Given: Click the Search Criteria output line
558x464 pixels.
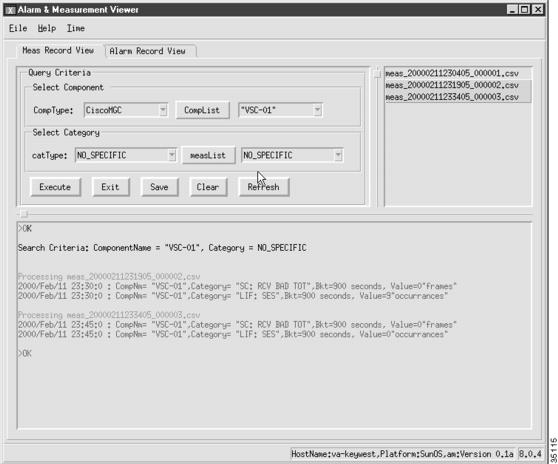Looking at the screenshot, I should 162,248.
